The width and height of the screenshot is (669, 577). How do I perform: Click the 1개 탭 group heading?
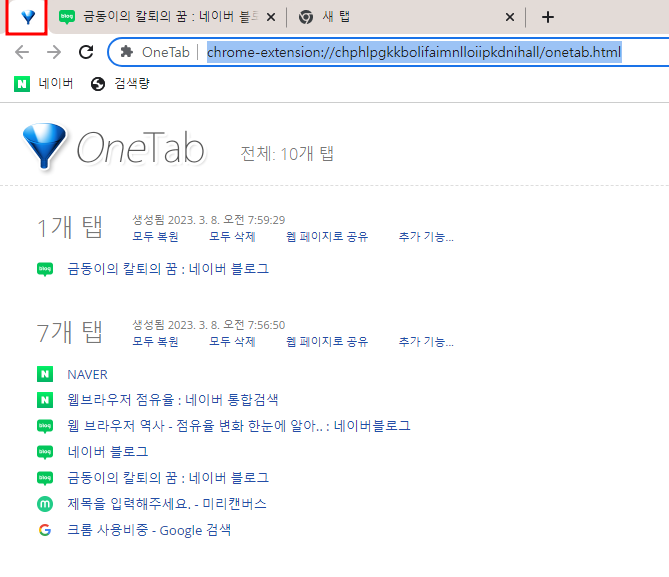pos(70,227)
